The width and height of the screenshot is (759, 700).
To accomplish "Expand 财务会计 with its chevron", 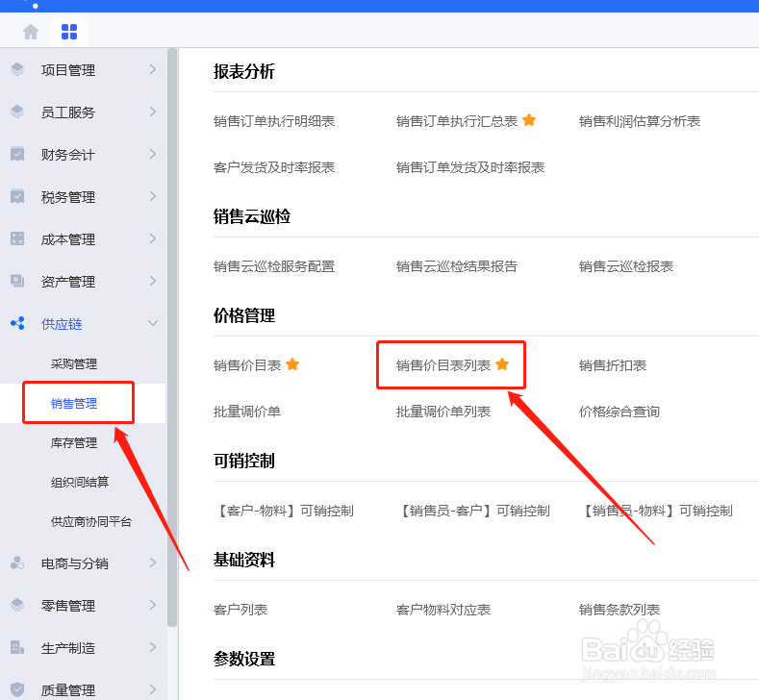I will tap(153, 154).
